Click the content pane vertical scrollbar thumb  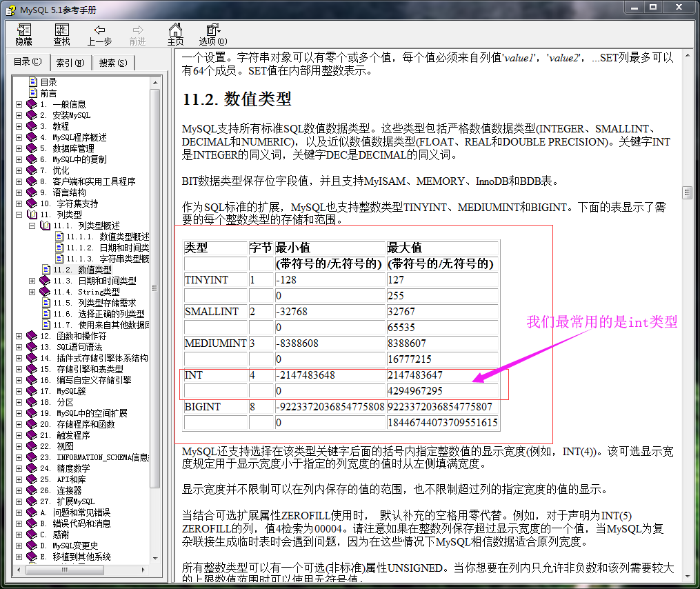click(x=687, y=193)
